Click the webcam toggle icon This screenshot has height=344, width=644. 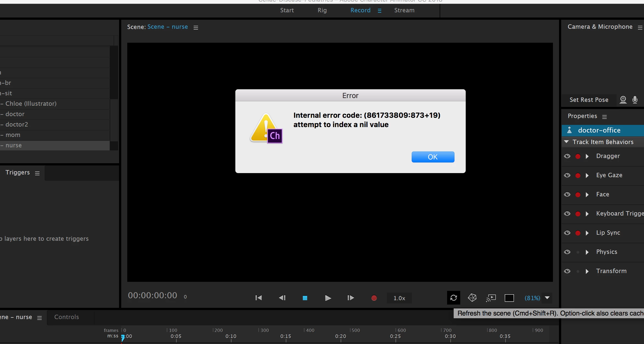(x=623, y=100)
